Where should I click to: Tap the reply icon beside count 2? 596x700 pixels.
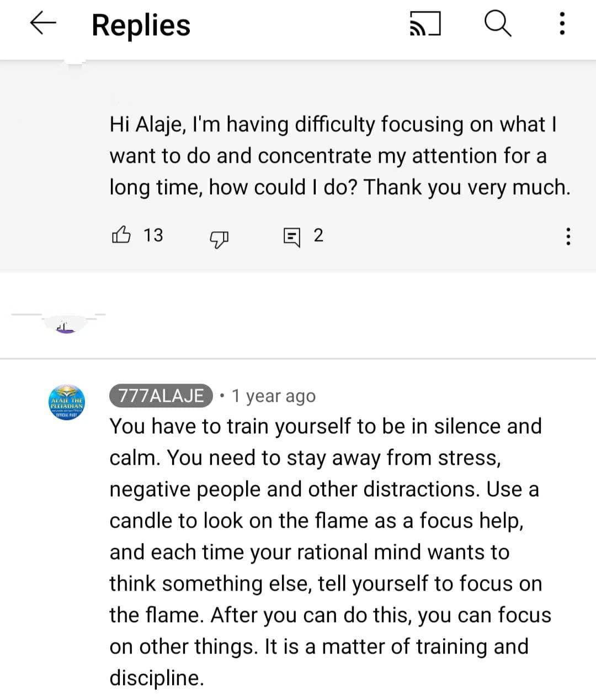pos(291,236)
